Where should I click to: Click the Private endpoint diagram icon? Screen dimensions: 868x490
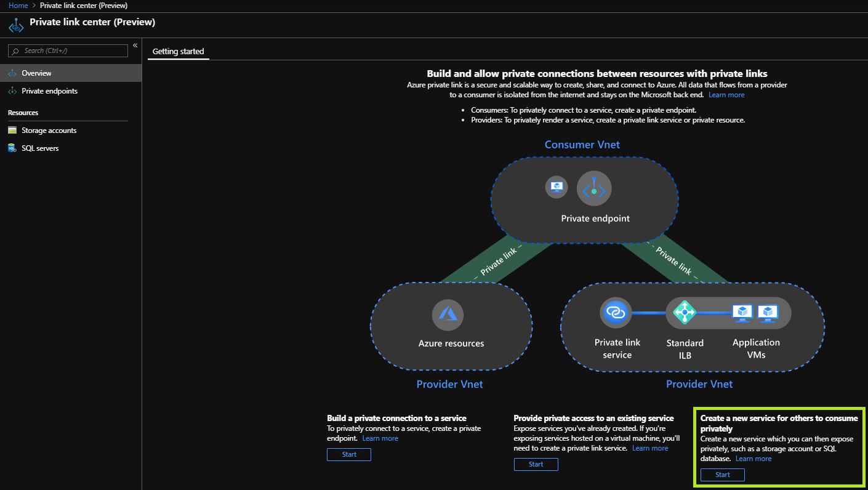click(594, 188)
